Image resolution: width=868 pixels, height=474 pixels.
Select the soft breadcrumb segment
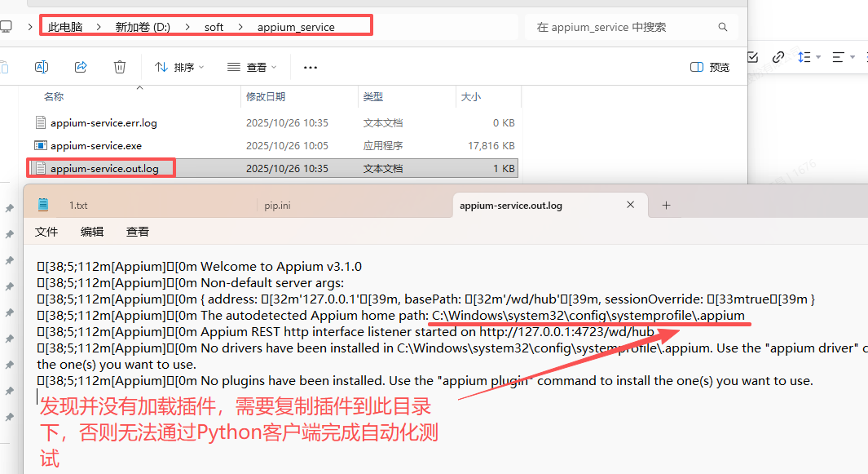point(214,27)
